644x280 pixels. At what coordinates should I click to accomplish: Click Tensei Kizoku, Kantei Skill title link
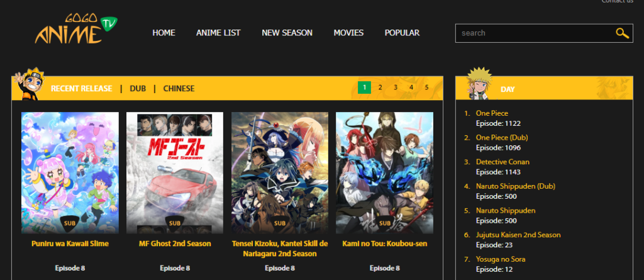pos(280,249)
